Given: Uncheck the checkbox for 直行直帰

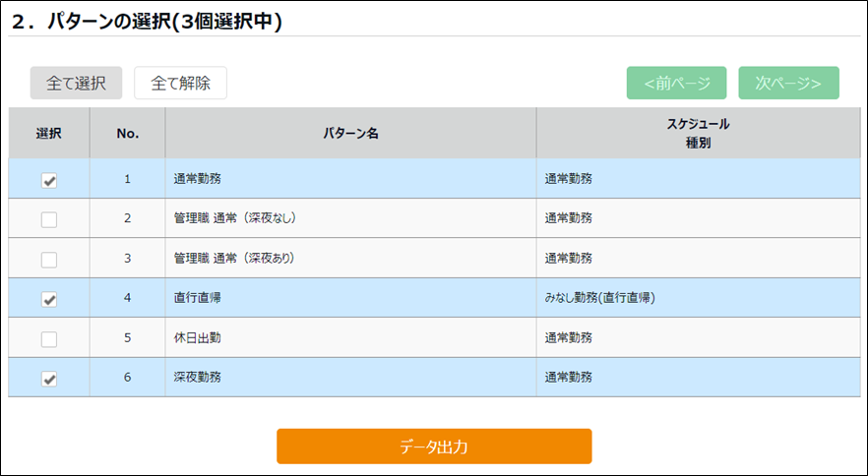Looking at the screenshot, I should coord(49,299).
